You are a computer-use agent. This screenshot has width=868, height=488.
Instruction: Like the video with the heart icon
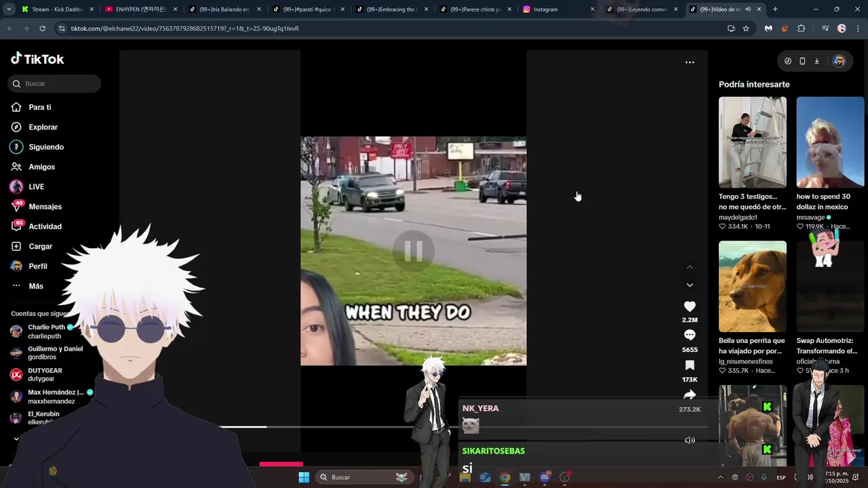[690, 306]
